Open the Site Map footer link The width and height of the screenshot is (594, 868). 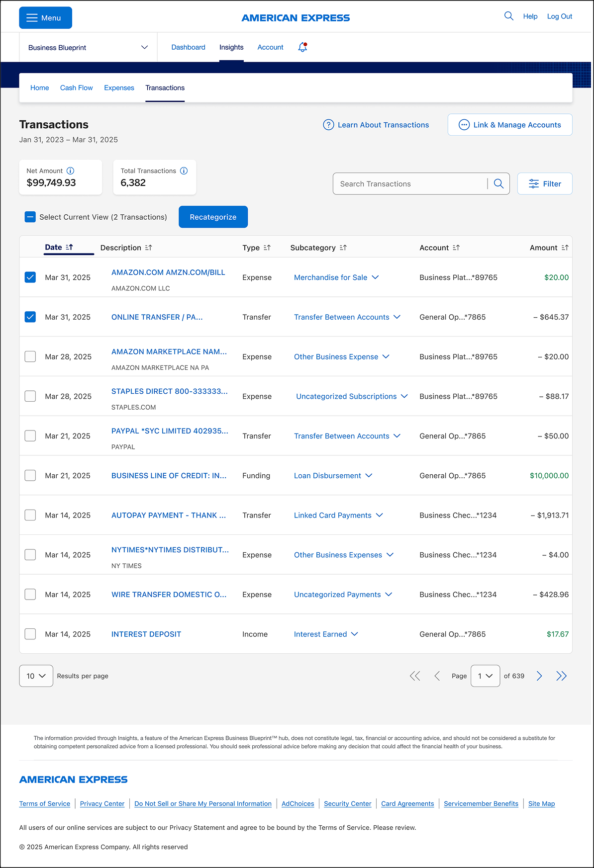[541, 803]
